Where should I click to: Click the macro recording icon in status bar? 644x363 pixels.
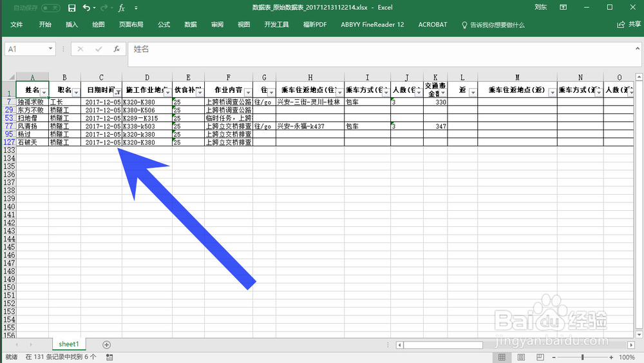[109, 357]
